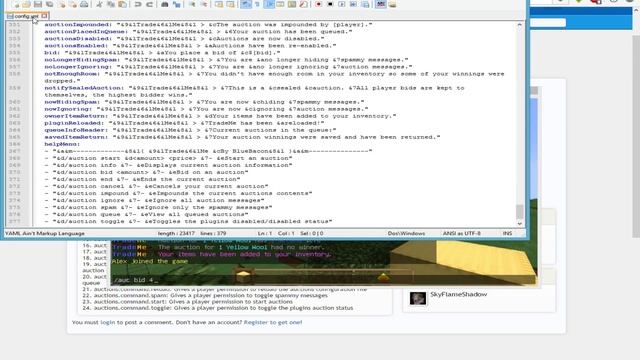This screenshot has height=360, width=640.
Task: Save the currently recorded macro
Action: [365, 4]
